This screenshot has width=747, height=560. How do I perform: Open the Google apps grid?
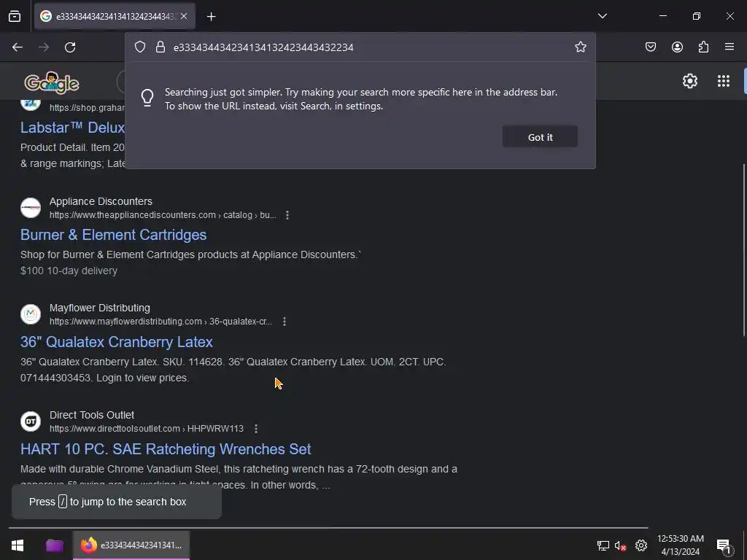723,81
